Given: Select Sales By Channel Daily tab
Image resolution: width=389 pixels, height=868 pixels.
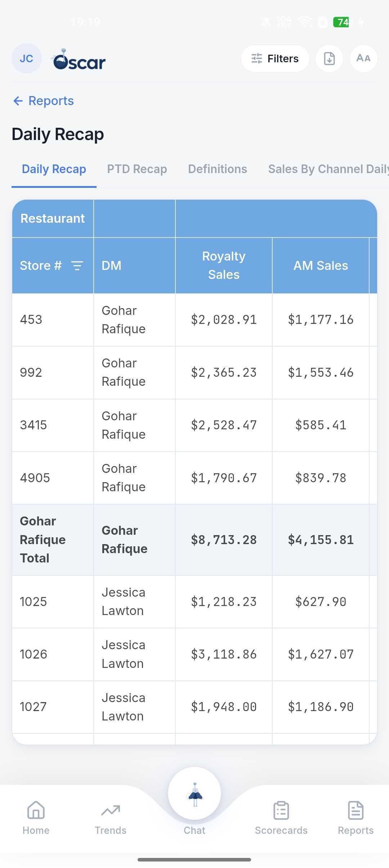Looking at the screenshot, I should click(328, 169).
